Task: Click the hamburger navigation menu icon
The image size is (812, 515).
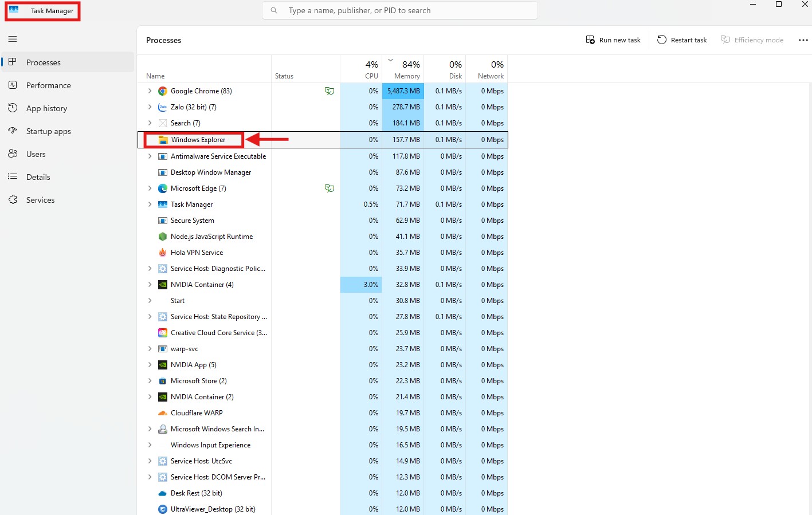Action: pyautogui.click(x=13, y=39)
